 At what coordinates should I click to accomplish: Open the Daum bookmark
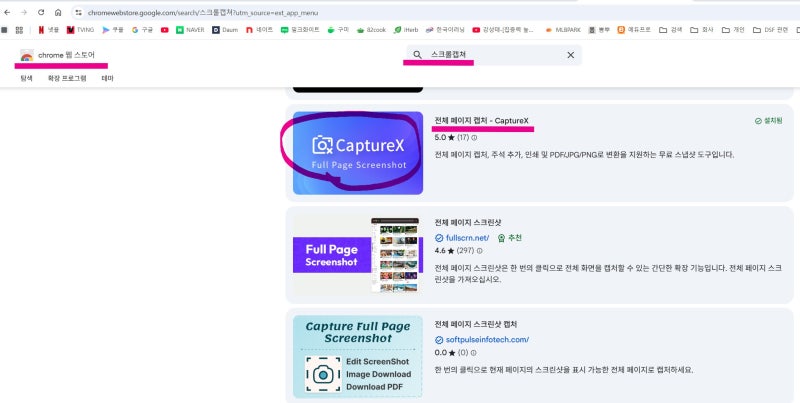click(x=225, y=30)
